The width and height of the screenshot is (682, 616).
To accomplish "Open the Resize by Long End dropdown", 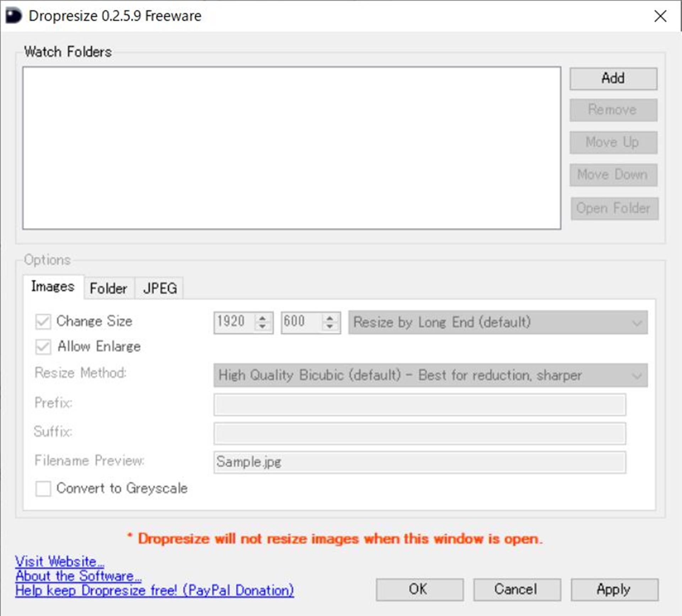I will coord(497,322).
